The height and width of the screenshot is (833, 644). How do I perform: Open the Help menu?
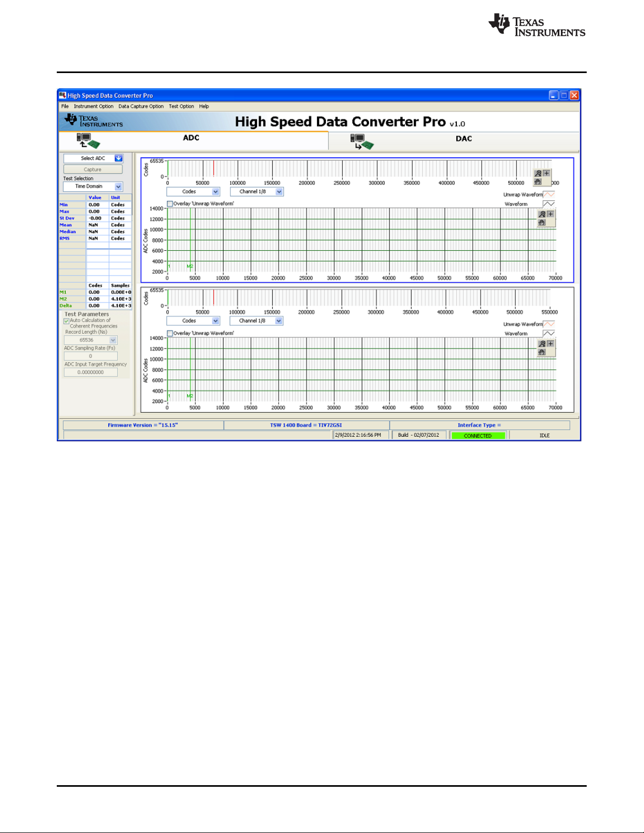click(204, 106)
